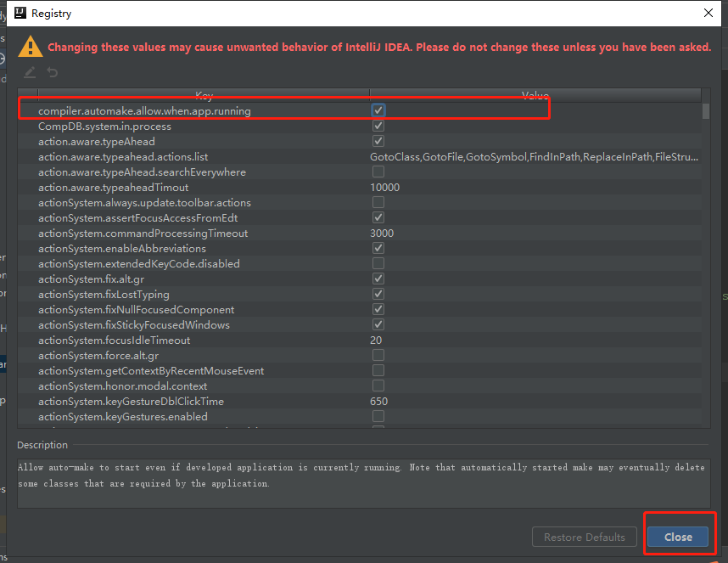The image size is (728, 563).
Task: Select actionSystem.keyGestures.enabled key
Action: tap(122, 417)
